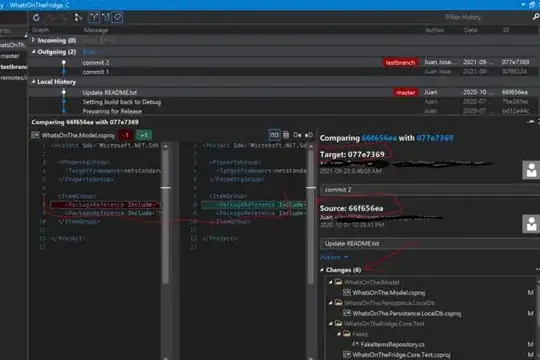Sort by the Date column header

pos(470,30)
